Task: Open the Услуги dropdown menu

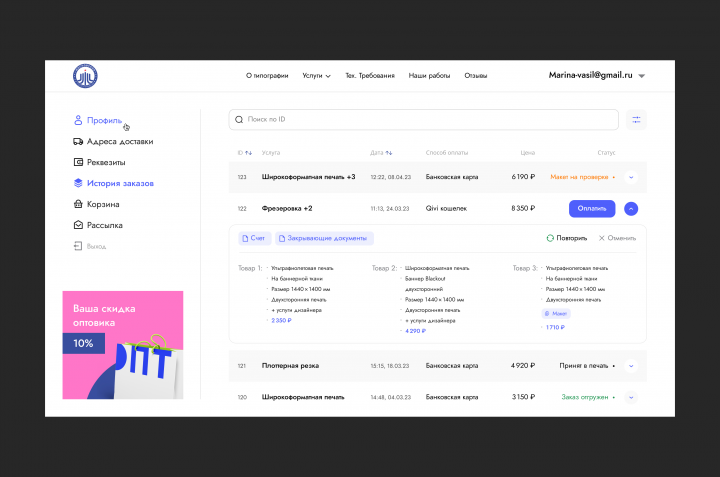Action: pos(316,76)
